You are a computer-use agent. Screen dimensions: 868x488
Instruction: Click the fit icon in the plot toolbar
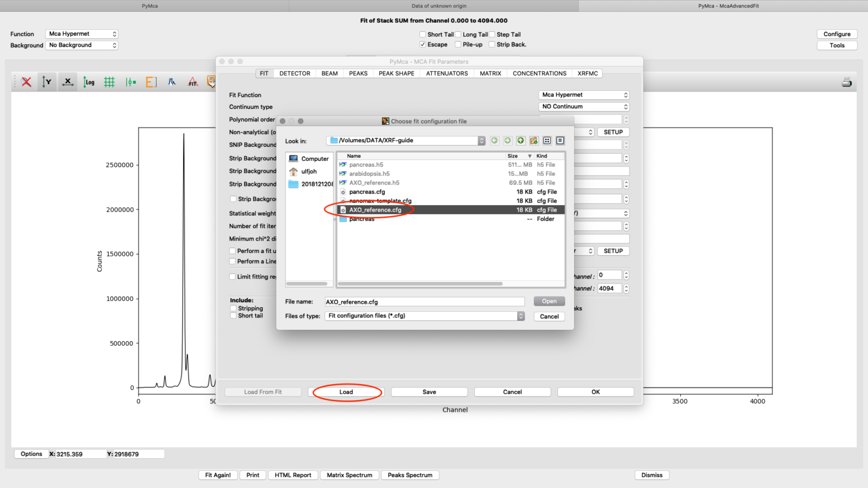[x=193, y=82]
